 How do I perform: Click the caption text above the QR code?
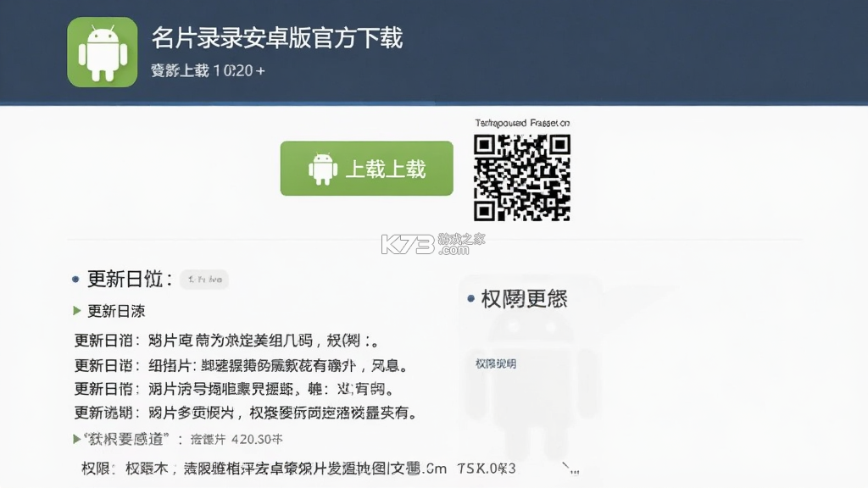pyautogui.click(x=522, y=123)
